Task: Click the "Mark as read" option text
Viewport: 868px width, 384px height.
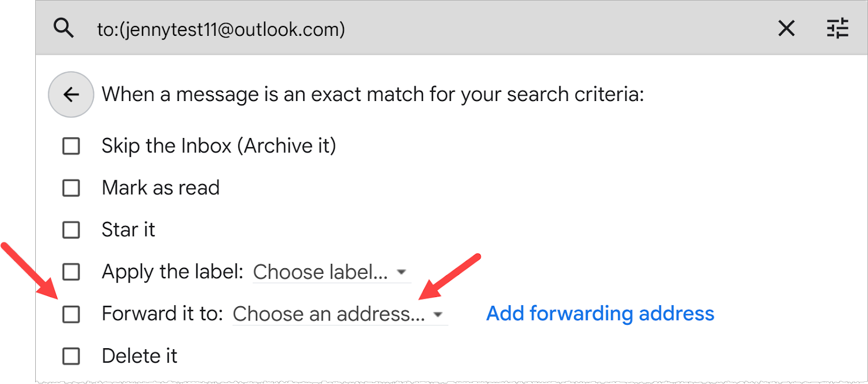Action: pos(161,188)
